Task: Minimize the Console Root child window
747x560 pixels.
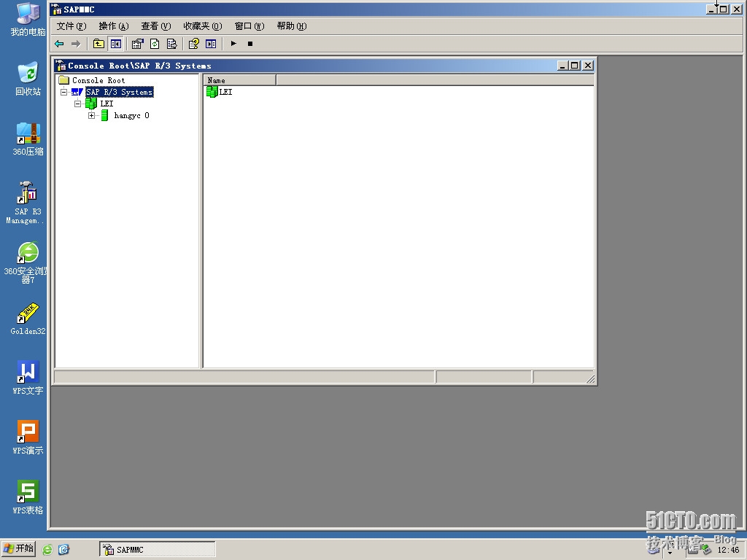Action: (x=562, y=65)
